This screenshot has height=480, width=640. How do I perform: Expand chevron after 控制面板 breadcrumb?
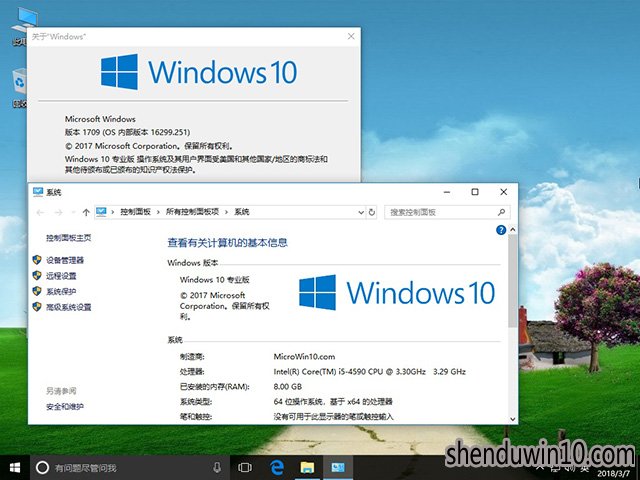(x=158, y=212)
